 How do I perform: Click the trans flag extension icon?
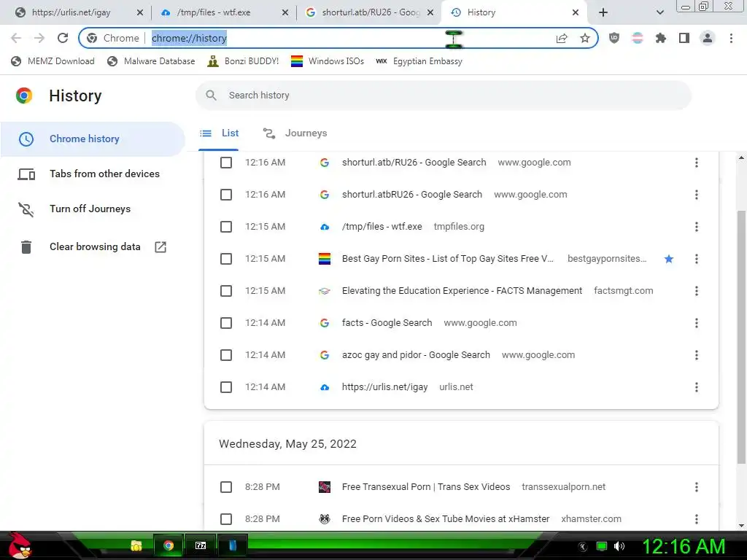pos(638,38)
